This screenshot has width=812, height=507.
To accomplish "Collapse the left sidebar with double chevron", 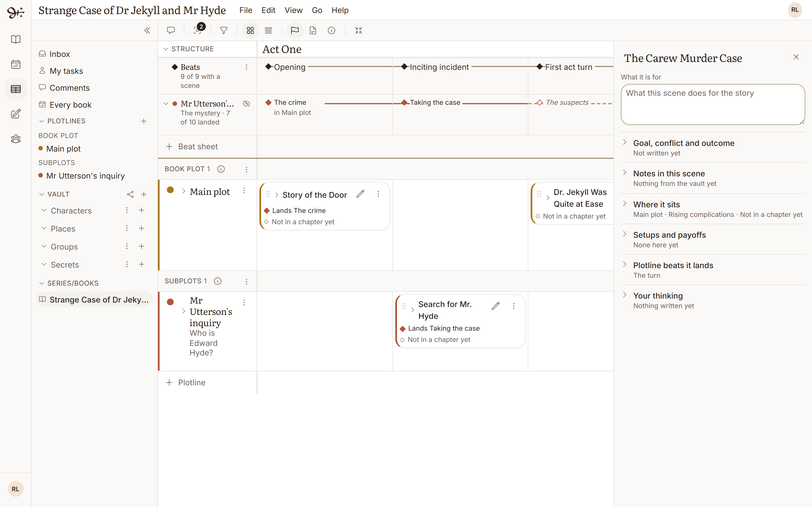I will pyautogui.click(x=147, y=30).
